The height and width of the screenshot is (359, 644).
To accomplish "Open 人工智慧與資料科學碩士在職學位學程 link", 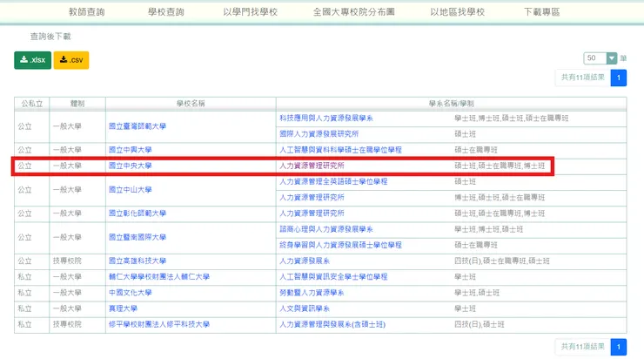I will pos(340,150).
